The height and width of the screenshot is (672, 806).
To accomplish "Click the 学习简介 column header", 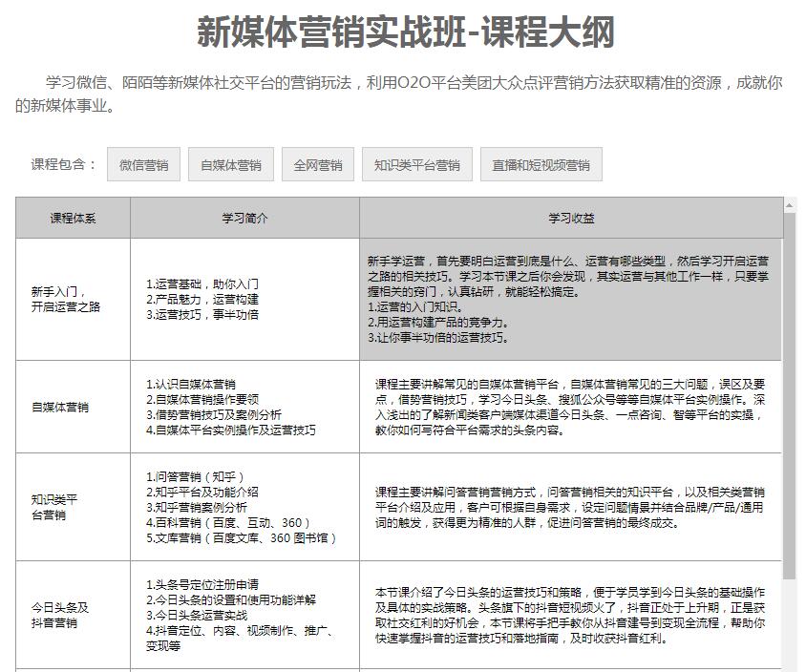I will click(244, 218).
